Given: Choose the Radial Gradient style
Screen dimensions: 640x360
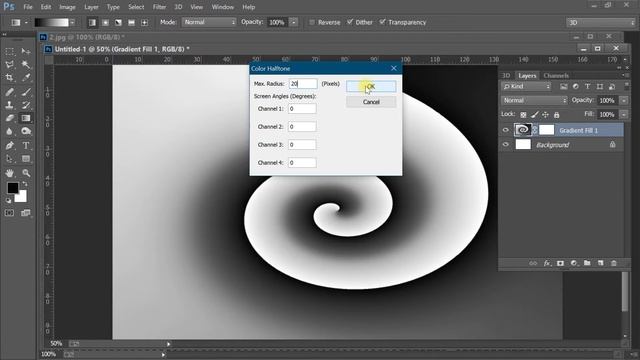Looking at the screenshot, I should (x=105, y=22).
